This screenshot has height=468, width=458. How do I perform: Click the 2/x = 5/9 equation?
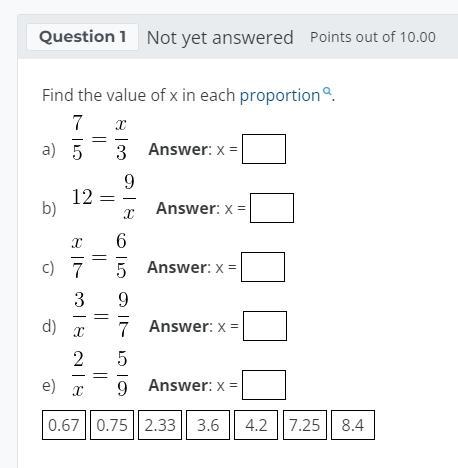click(x=100, y=374)
